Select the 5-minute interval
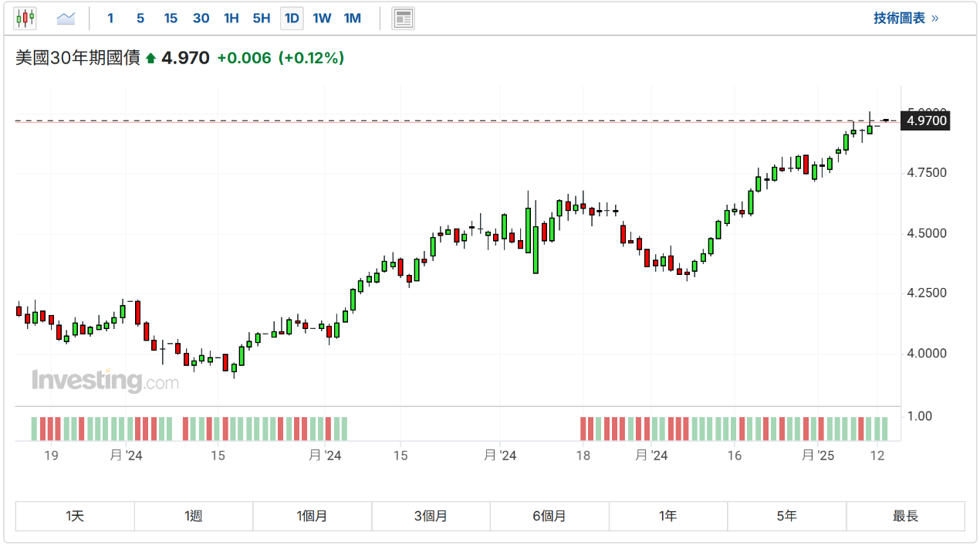This screenshot has width=980, height=546. click(x=140, y=18)
